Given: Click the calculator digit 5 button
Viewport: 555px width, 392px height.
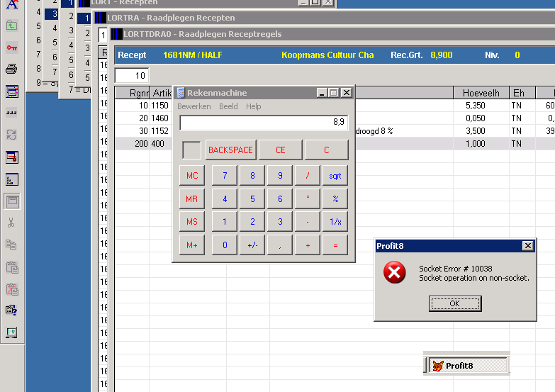Looking at the screenshot, I should click(x=252, y=199).
